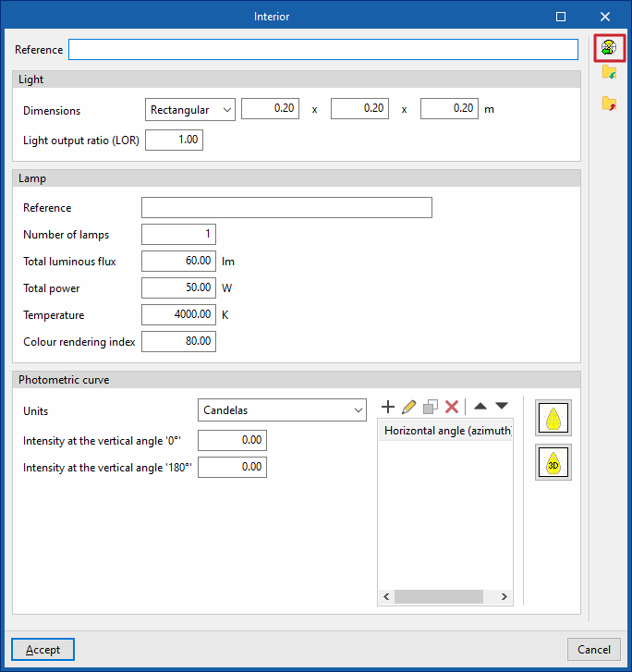View the 2D photometric curve diagram
This screenshot has height=672, width=632.
553,418
